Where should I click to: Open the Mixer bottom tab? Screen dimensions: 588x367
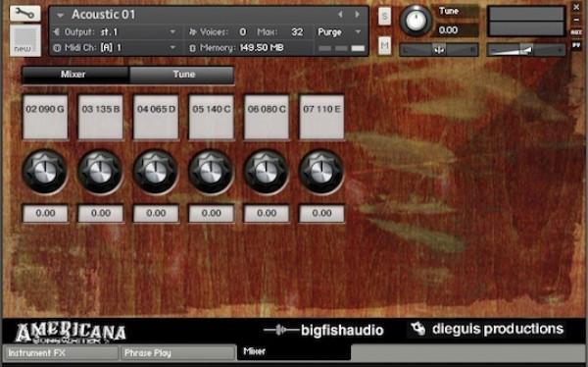294,352
